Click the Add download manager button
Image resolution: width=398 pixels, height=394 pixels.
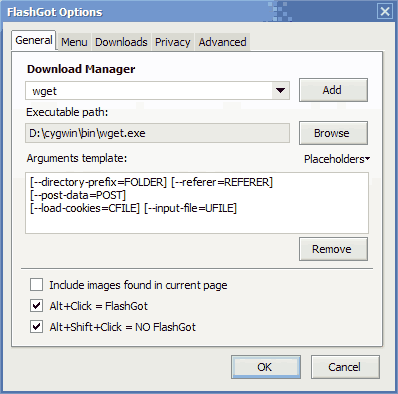333,90
